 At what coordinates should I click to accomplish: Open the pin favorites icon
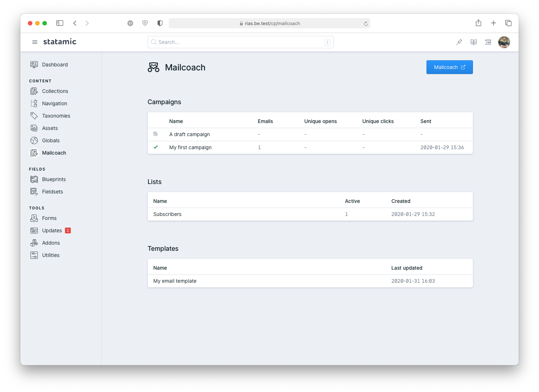[x=459, y=42]
